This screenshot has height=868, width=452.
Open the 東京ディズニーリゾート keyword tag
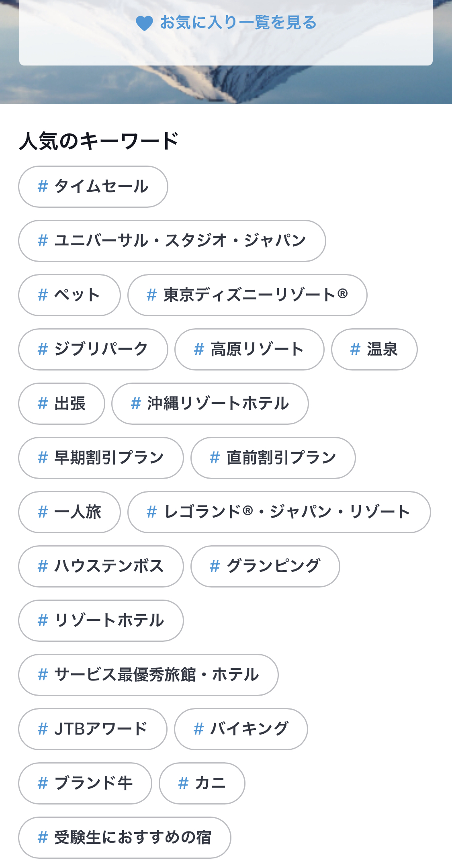tap(247, 295)
